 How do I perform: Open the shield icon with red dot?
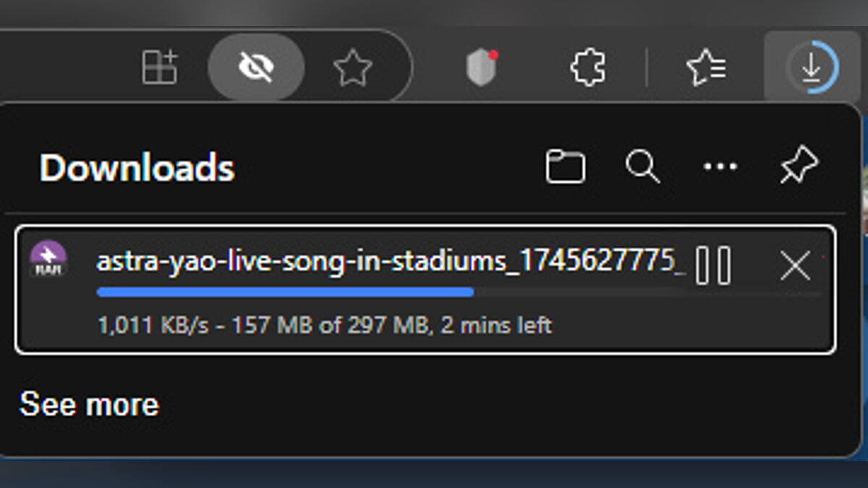(481, 69)
